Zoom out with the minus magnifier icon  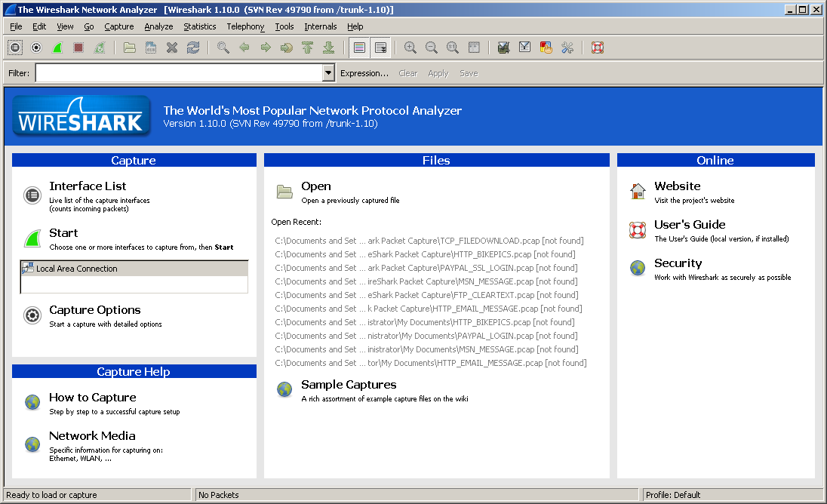click(x=431, y=48)
